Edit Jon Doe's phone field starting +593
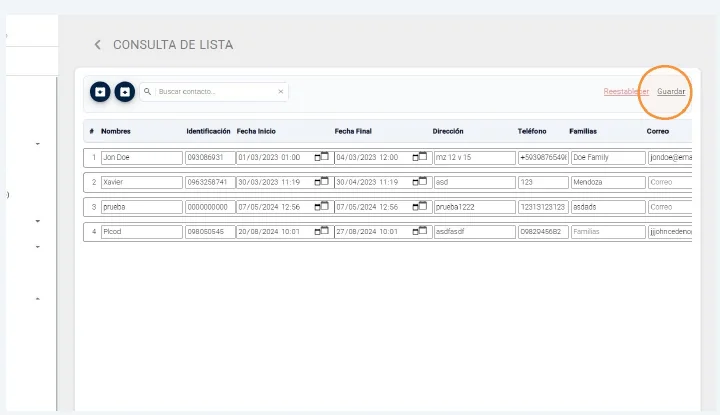This screenshot has width=720, height=415. (543, 157)
